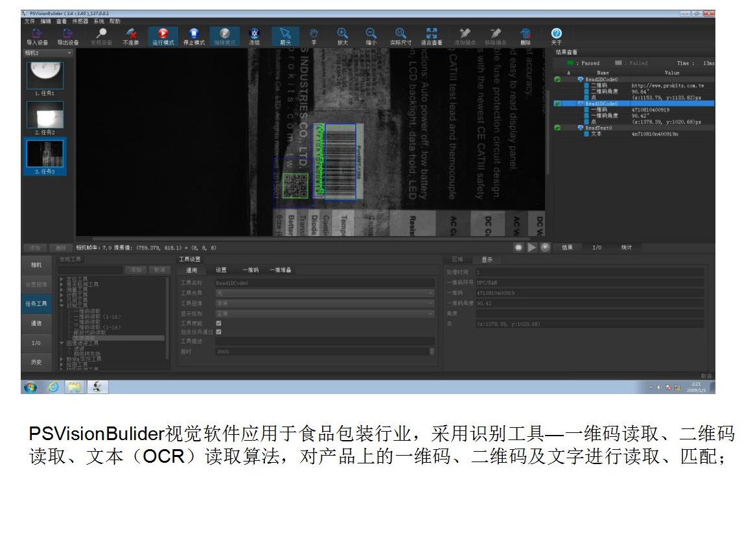
Task: Toggle the 工具使能 checkbox
Action: pos(218,323)
